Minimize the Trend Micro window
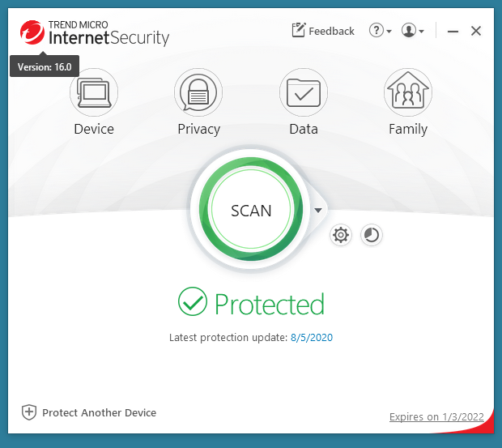The height and width of the screenshot is (448, 502). [x=453, y=31]
